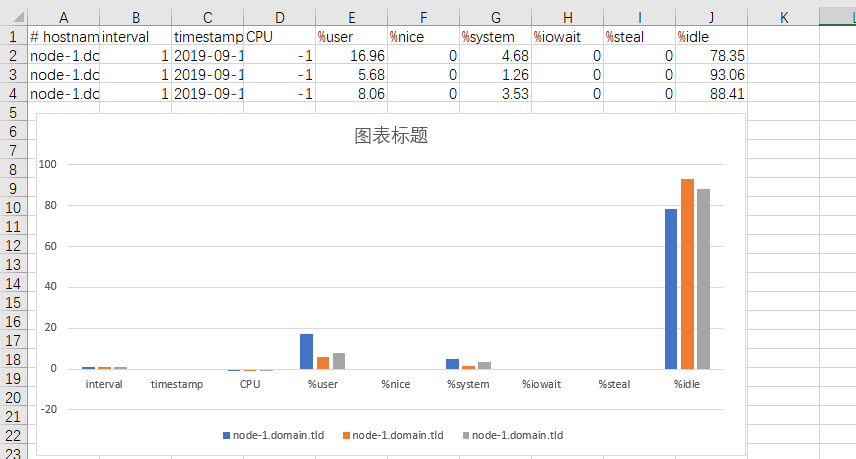The height and width of the screenshot is (459, 856).
Task: Select the gray node-1.domain.tld legend entry
Action: point(513,436)
